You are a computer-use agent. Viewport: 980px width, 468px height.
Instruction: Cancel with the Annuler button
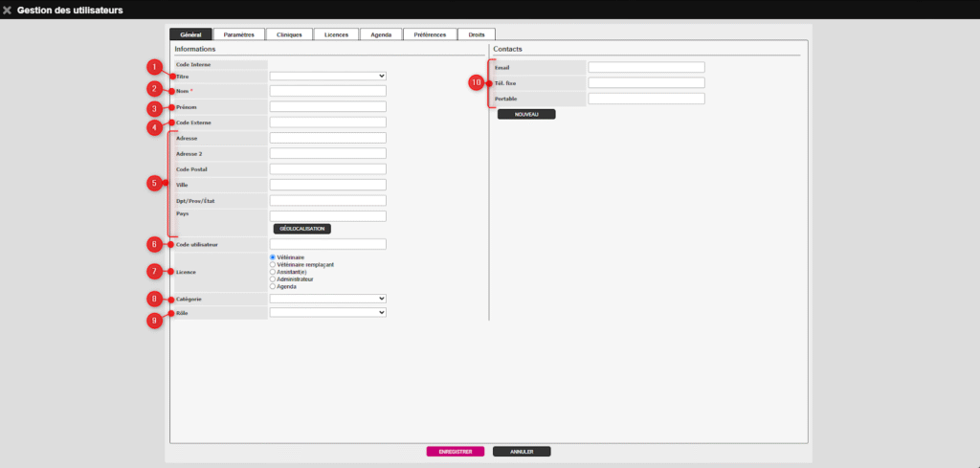522,451
